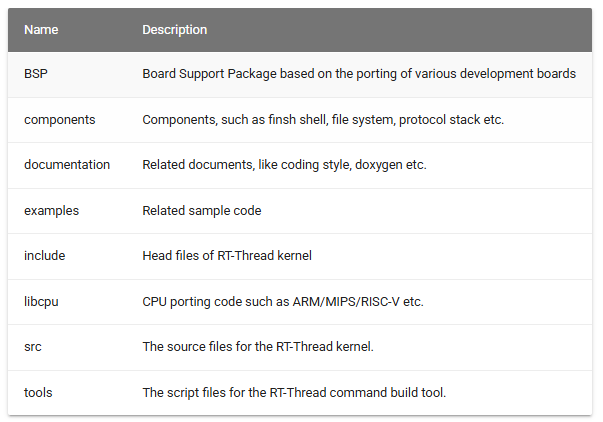The width and height of the screenshot is (603, 422).
Task: Select the documentation name cell
Action: click(x=66, y=165)
